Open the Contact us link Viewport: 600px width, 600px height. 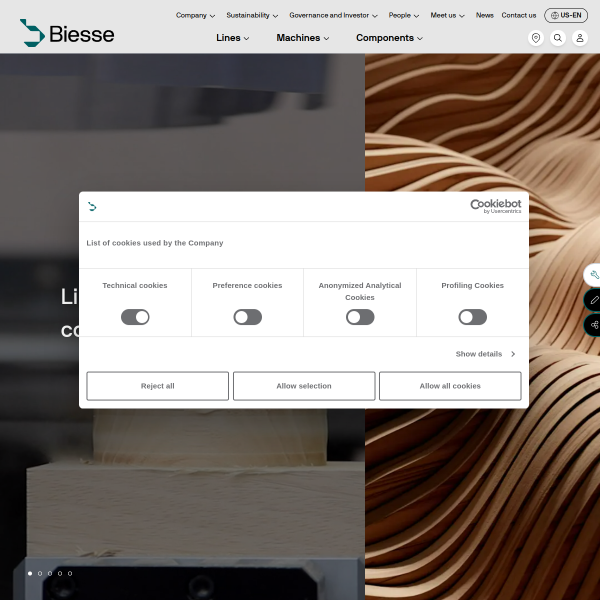pos(518,15)
